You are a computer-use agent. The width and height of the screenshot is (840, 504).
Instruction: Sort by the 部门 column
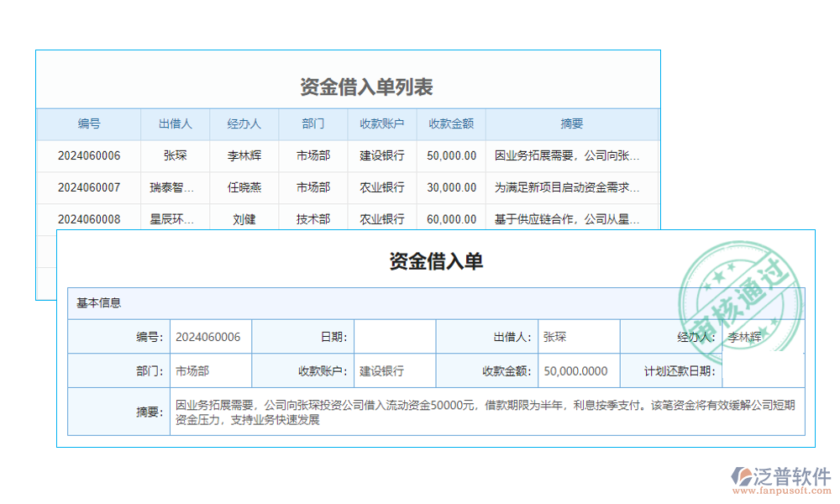click(x=313, y=123)
